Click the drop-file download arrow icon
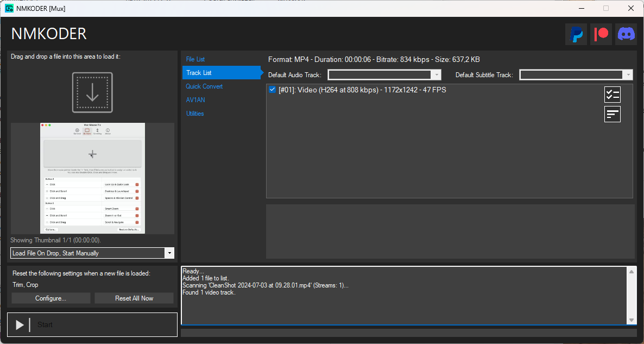 pyautogui.click(x=92, y=92)
